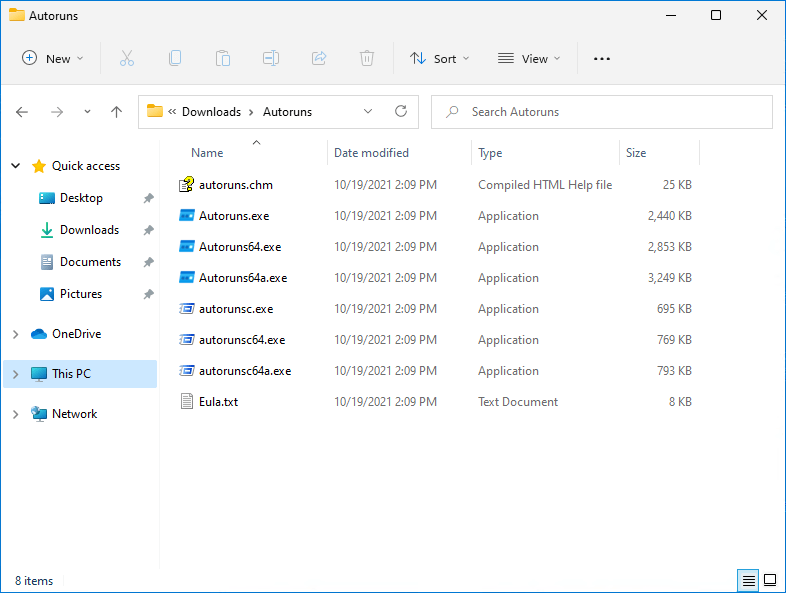
Task: Select Network in navigation pane
Action: click(x=74, y=414)
